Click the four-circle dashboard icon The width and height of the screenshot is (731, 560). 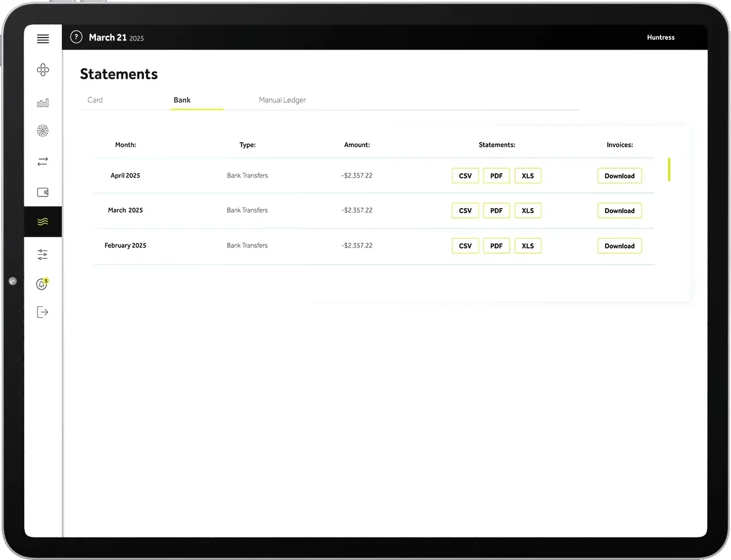[x=43, y=70]
